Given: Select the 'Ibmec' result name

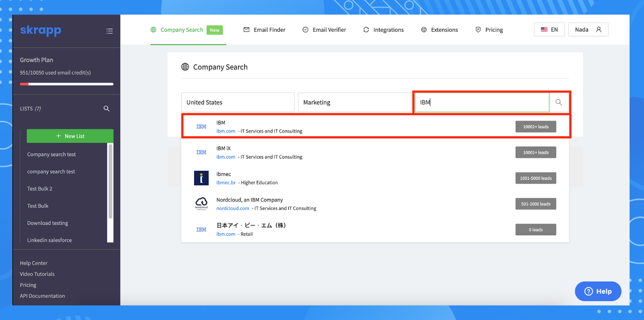Looking at the screenshot, I should click(x=224, y=174).
